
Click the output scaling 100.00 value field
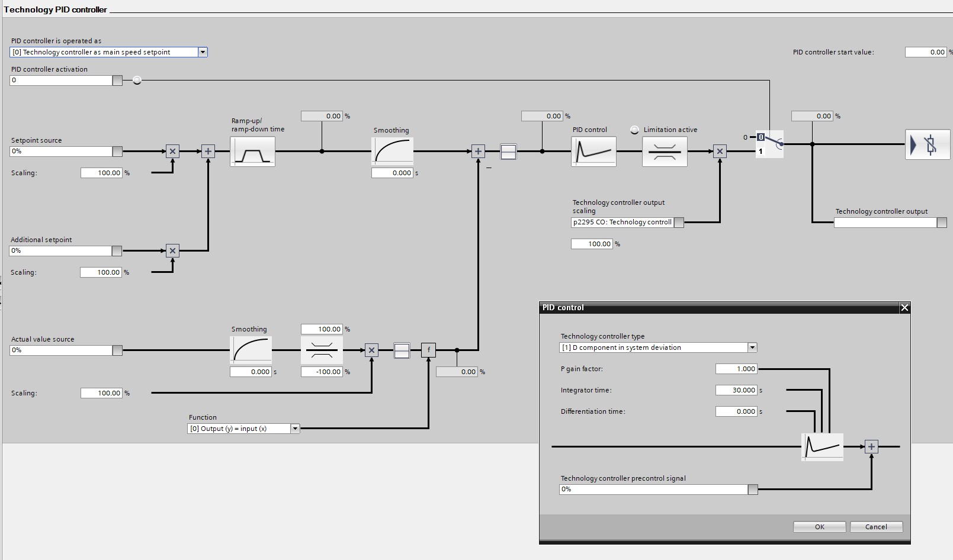tap(592, 244)
